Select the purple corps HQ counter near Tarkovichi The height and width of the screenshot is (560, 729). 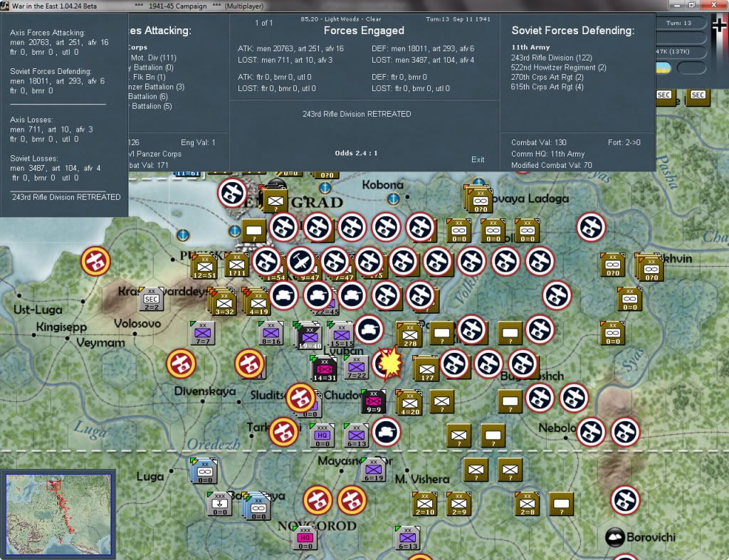[x=322, y=436]
